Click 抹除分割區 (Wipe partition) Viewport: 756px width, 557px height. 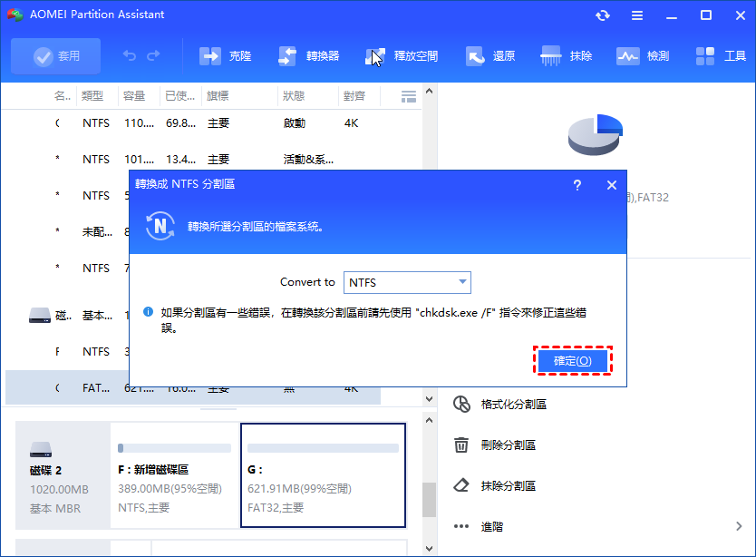point(509,485)
